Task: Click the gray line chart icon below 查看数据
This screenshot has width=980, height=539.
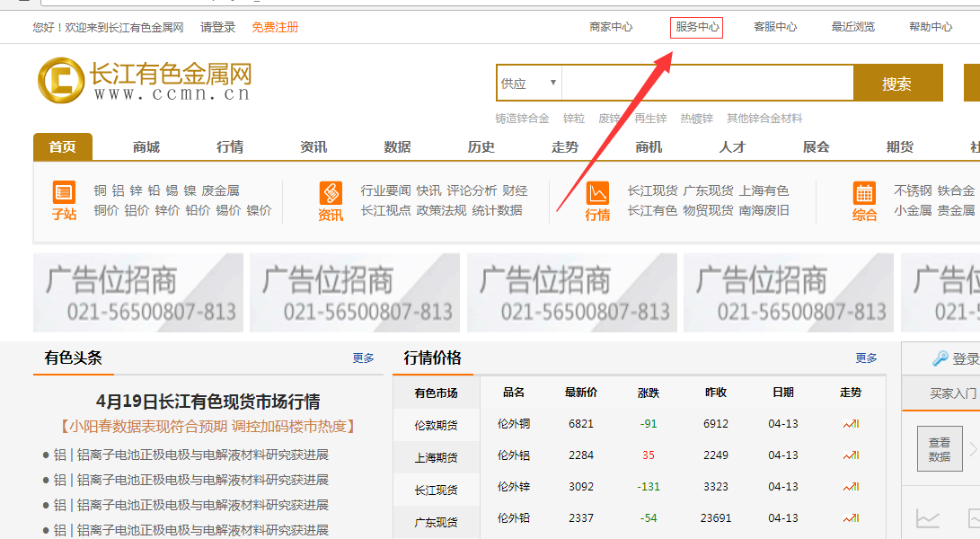Action: pos(928,518)
